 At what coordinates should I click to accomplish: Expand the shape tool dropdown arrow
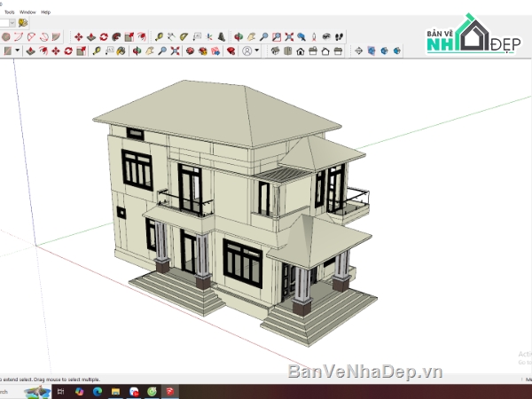[18, 51]
